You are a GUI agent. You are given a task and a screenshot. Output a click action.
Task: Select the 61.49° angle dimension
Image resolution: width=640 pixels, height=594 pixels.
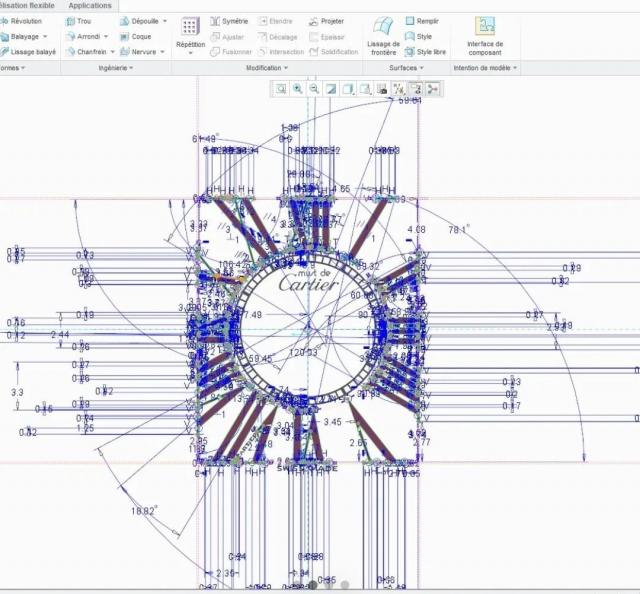pos(205,139)
